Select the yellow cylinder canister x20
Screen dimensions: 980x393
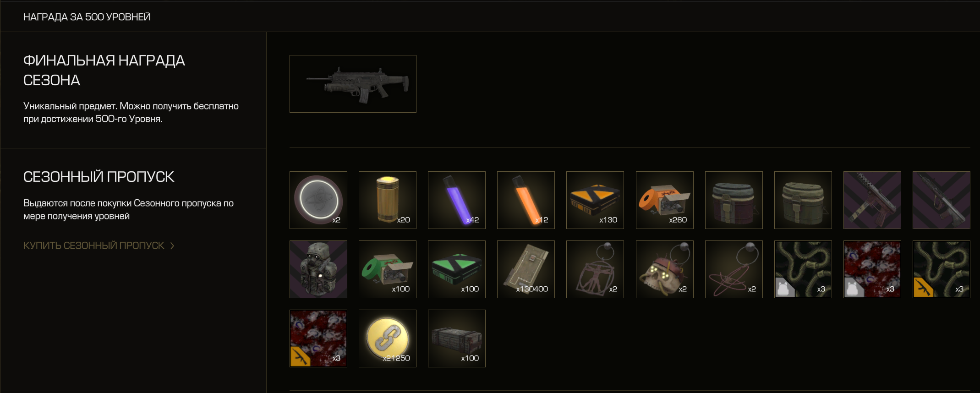pos(388,200)
